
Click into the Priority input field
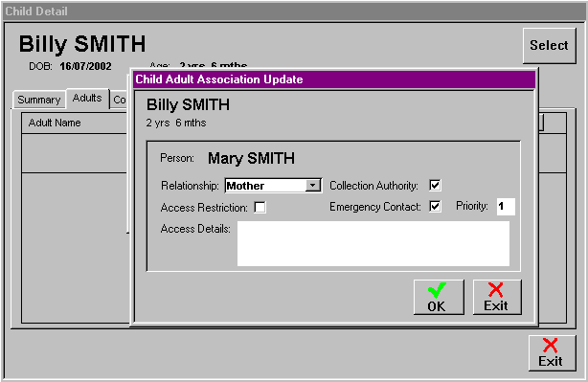[x=506, y=206]
